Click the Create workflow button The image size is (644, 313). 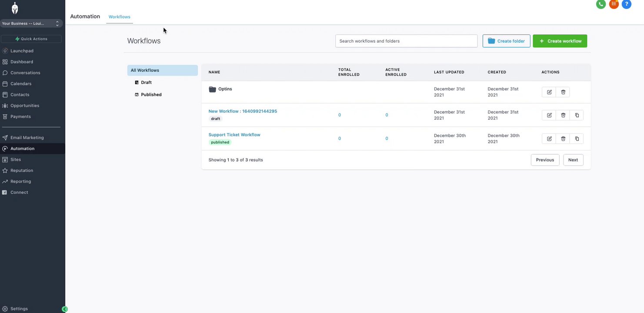pyautogui.click(x=560, y=41)
